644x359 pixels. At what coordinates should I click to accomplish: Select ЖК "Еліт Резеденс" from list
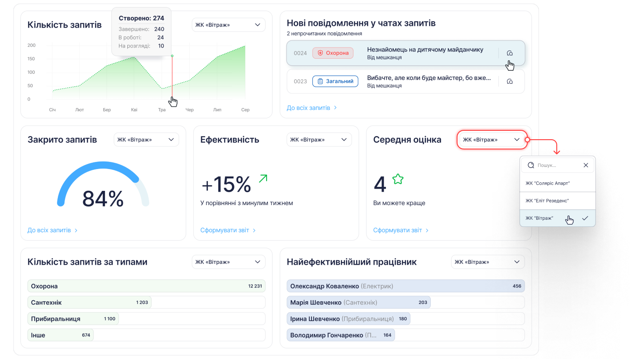558,201
